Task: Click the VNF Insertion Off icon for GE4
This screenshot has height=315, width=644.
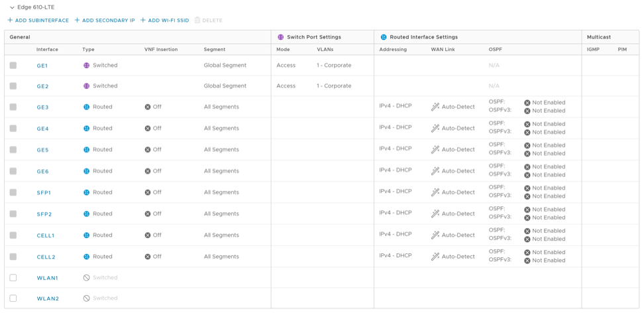Action: (148, 129)
